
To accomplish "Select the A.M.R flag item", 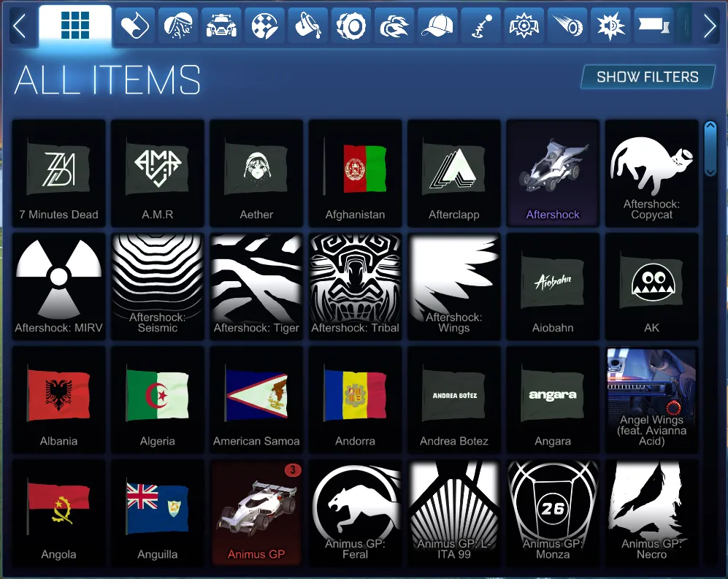I will tap(158, 173).
